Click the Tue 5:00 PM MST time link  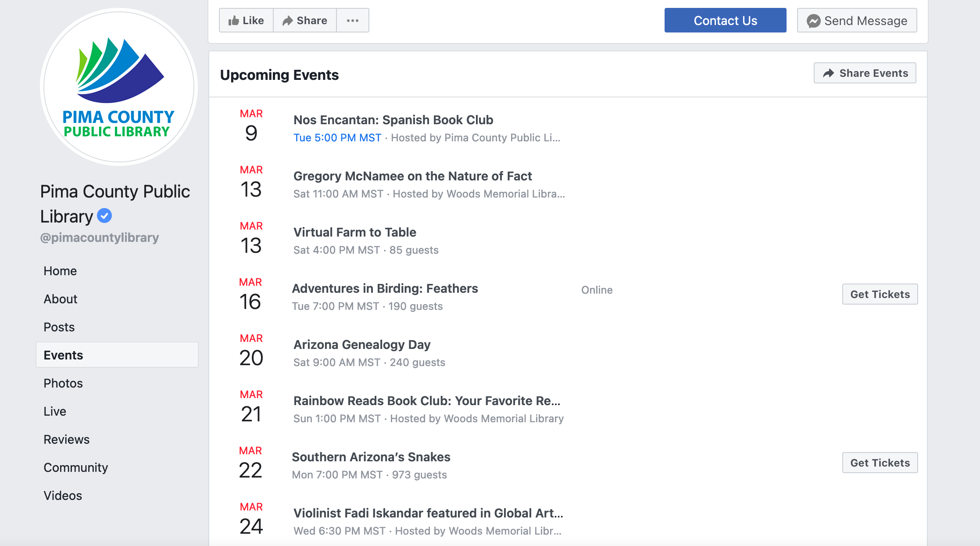pyautogui.click(x=337, y=137)
